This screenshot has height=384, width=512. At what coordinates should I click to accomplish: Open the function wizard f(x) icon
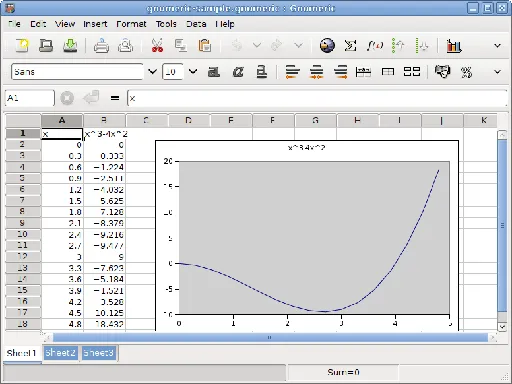point(375,45)
